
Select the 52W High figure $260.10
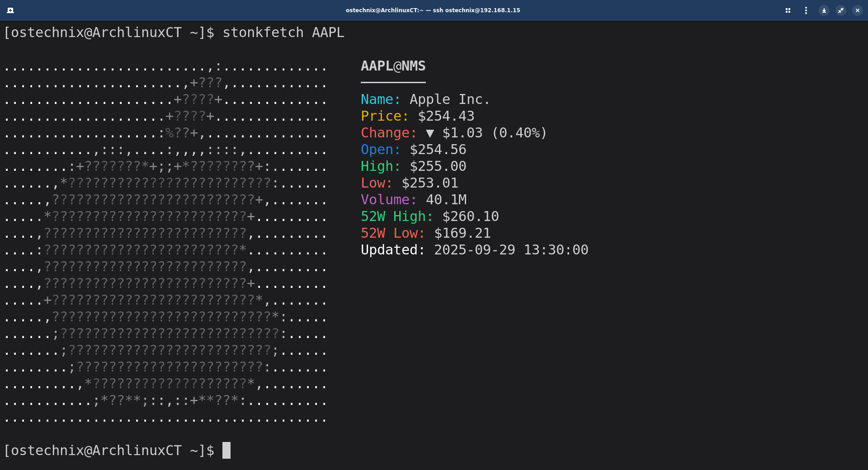pos(470,216)
